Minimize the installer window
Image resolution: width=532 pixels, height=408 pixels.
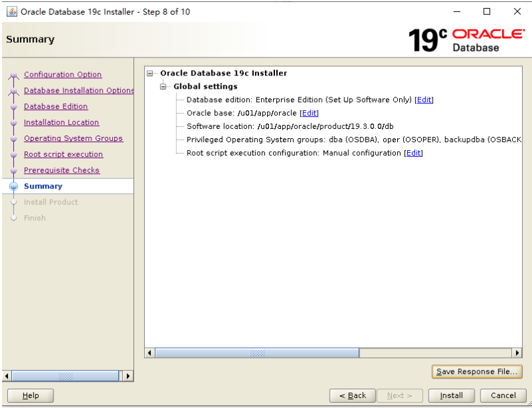coord(457,11)
